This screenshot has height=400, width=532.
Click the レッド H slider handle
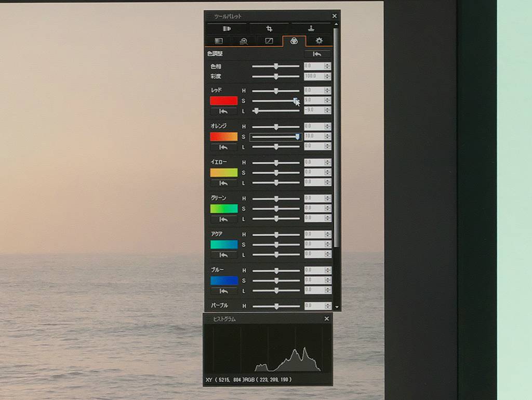pos(276,91)
